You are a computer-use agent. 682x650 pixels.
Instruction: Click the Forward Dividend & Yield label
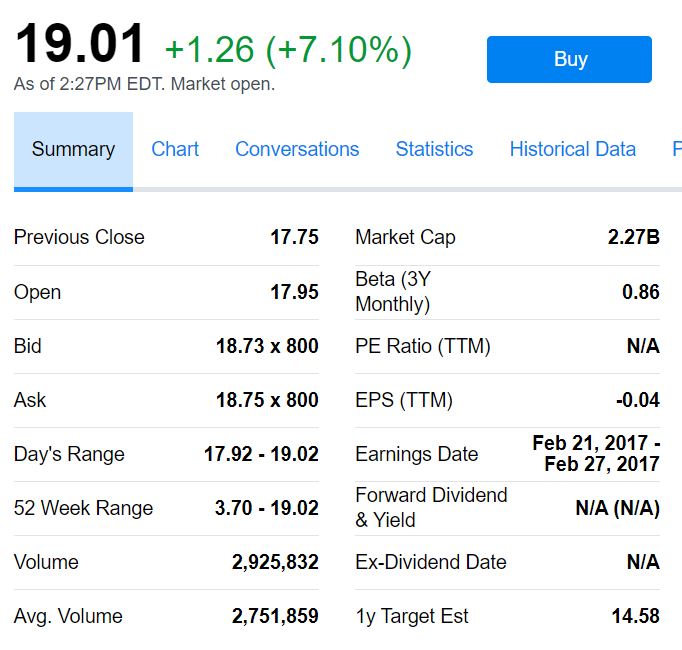tap(431, 507)
